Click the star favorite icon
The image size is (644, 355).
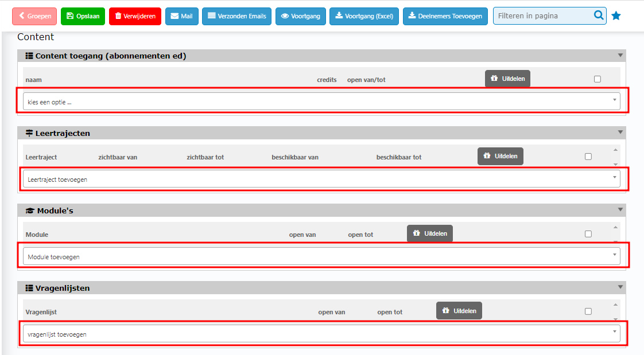pos(616,16)
